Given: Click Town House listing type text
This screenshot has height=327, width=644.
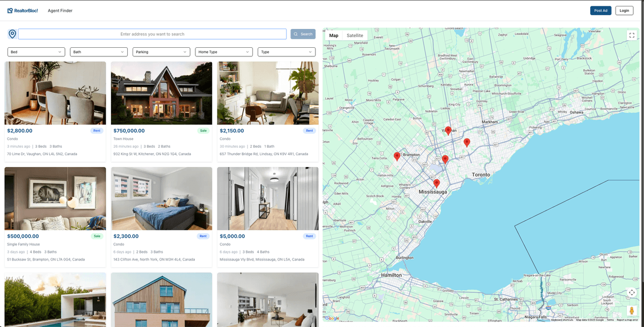Looking at the screenshot, I should (x=123, y=139).
